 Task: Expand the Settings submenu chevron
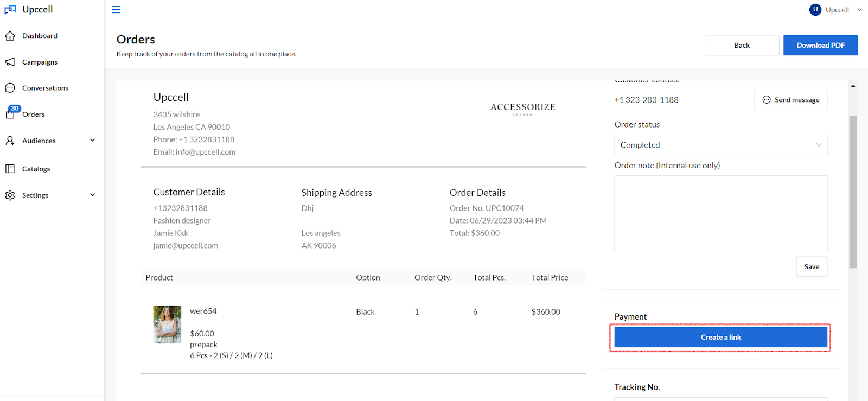[92, 195]
